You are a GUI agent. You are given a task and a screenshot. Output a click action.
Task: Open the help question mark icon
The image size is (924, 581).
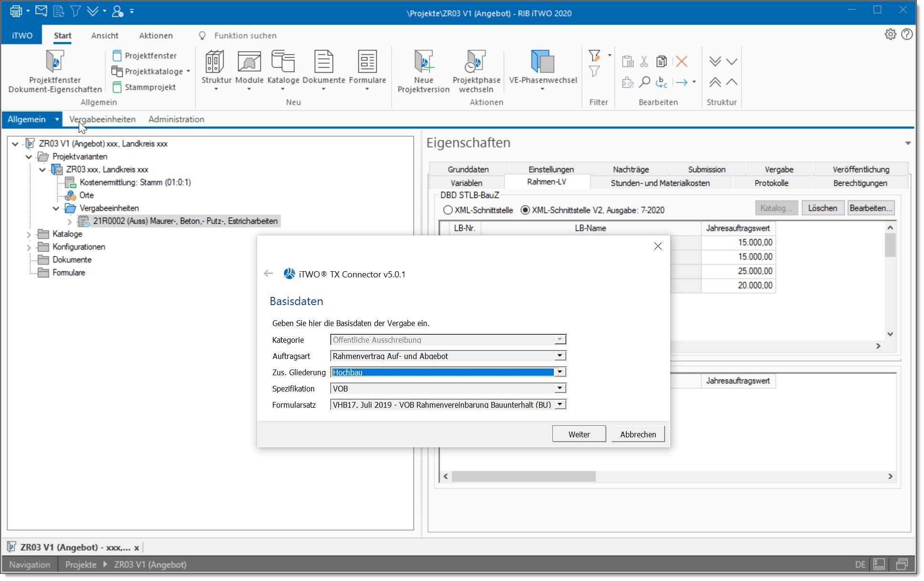tap(907, 34)
